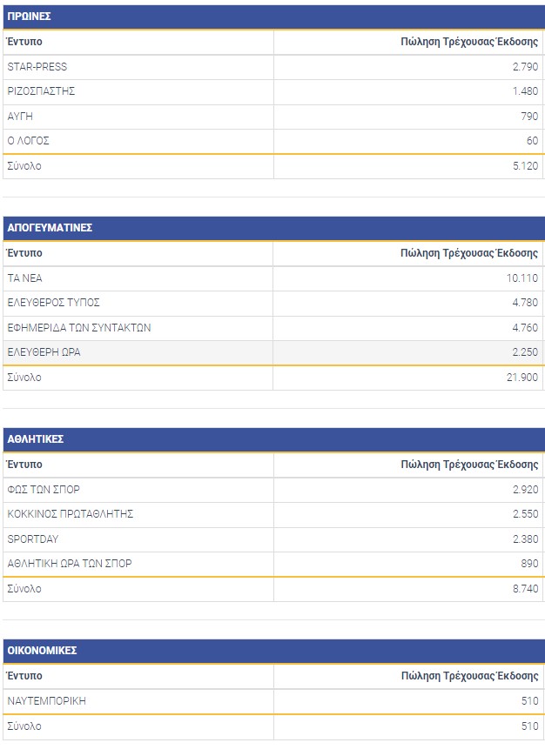545x756 pixels.
Task: Click the ΑΠΟΓΕΥΜΑΤΙΝΕΣ section header
Action: coord(50,228)
